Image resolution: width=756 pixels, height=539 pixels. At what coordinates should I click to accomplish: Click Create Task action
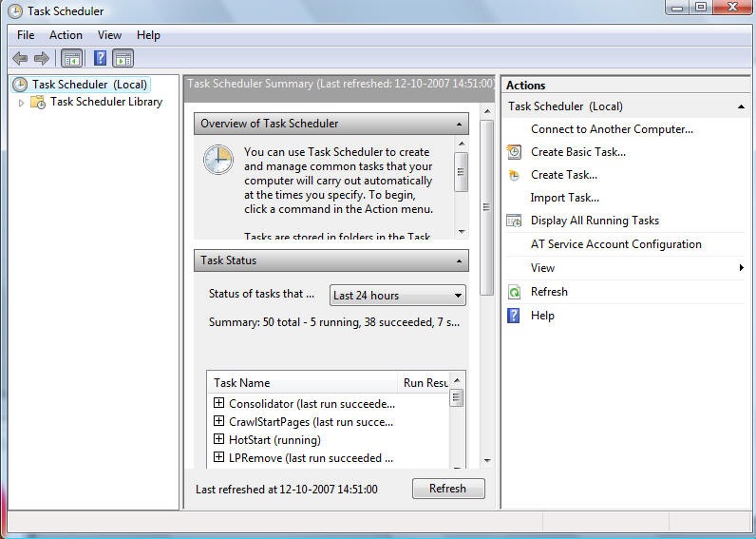click(x=563, y=175)
